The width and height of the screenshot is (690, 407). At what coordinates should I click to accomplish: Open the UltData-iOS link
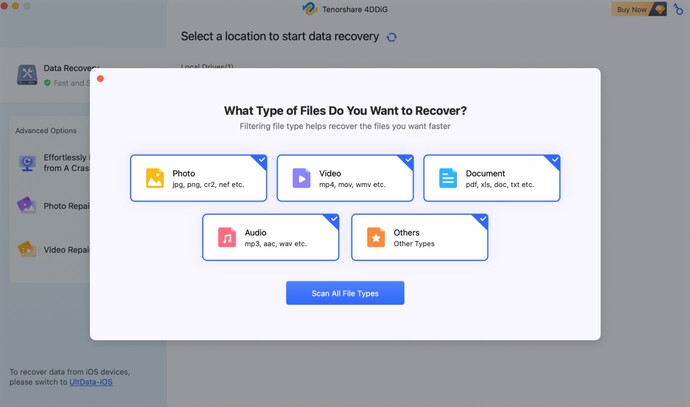pyautogui.click(x=91, y=382)
